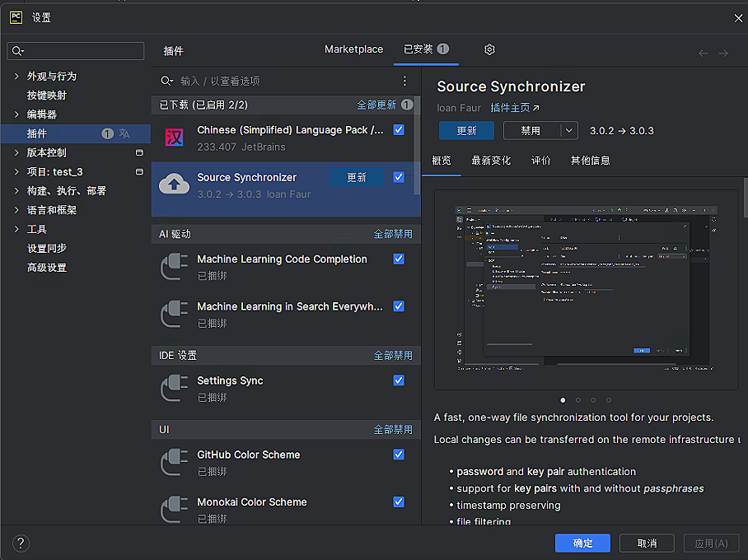748x560 pixels.
Task: Click 全部禁用 for UI group
Action: coord(393,430)
